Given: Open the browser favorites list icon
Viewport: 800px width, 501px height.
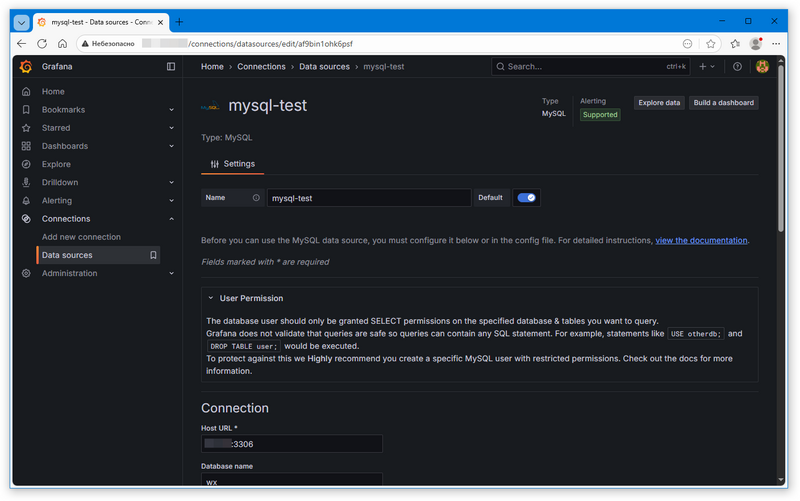Looking at the screenshot, I should click(x=735, y=44).
